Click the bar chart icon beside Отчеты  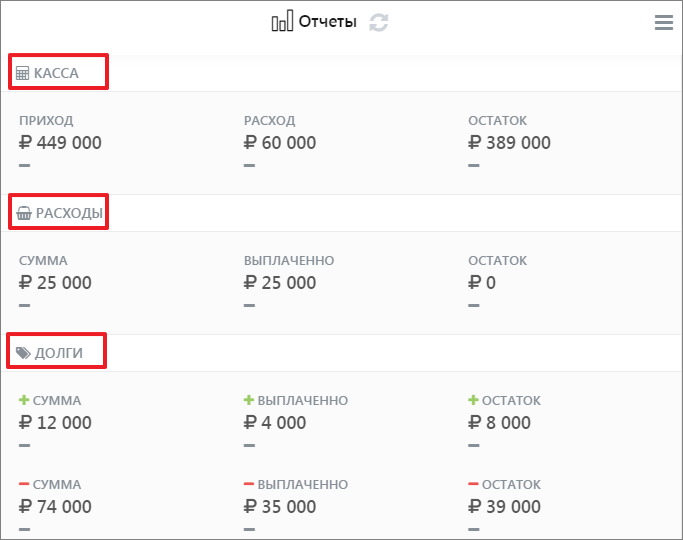pyautogui.click(x=282, y=22)
